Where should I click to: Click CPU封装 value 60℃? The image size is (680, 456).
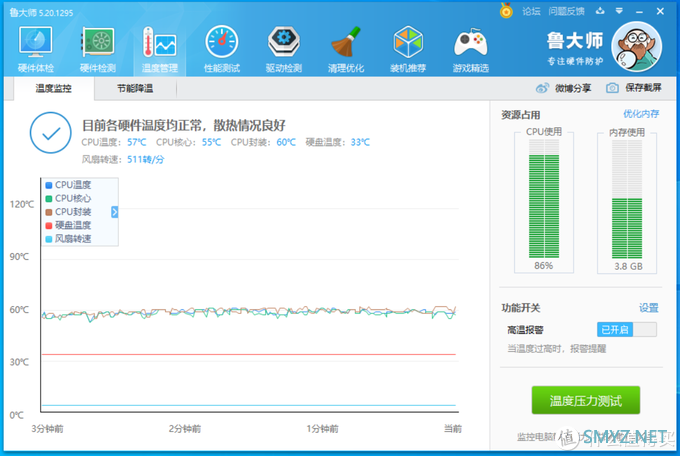coord(286,142)
